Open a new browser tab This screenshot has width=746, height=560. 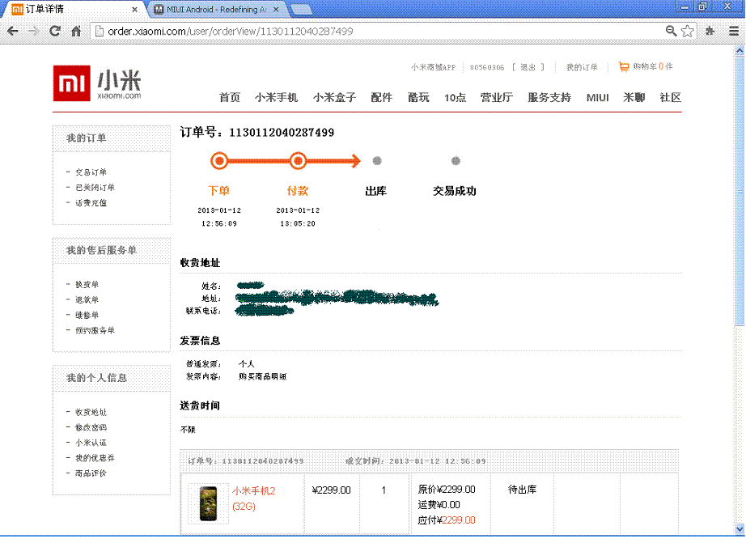click(301, 9)
